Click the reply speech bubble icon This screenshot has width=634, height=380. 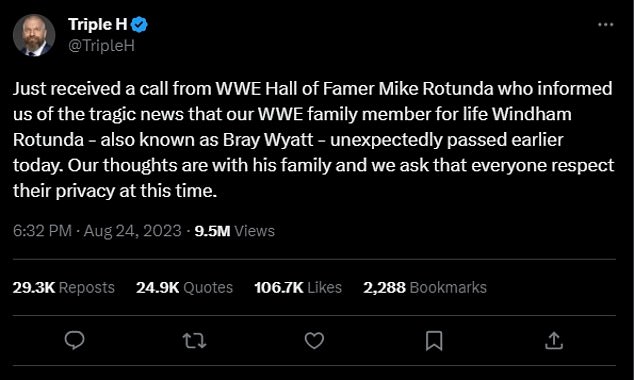(74, 340)
